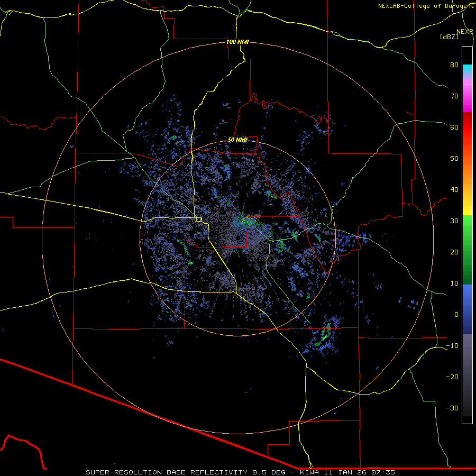Click the [dBZ] units label
The width and height of the screenshot is (476, 476).
449,37
